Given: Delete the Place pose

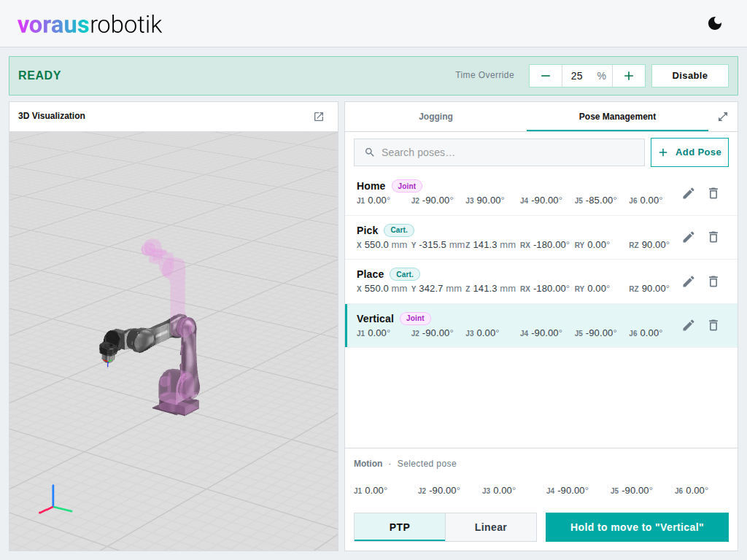Looking at the screenshot, I should click(x=713, y=281).
